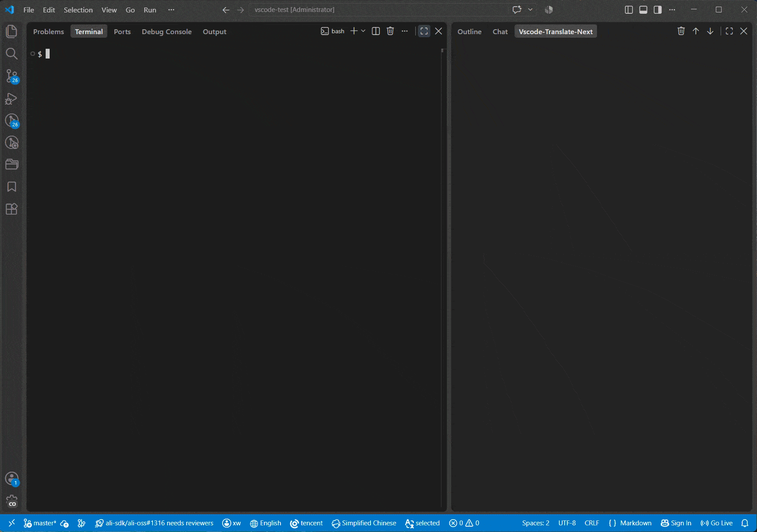Click the bash terminal label
Viewport: 757px width, 532px height.
point(333,31)
